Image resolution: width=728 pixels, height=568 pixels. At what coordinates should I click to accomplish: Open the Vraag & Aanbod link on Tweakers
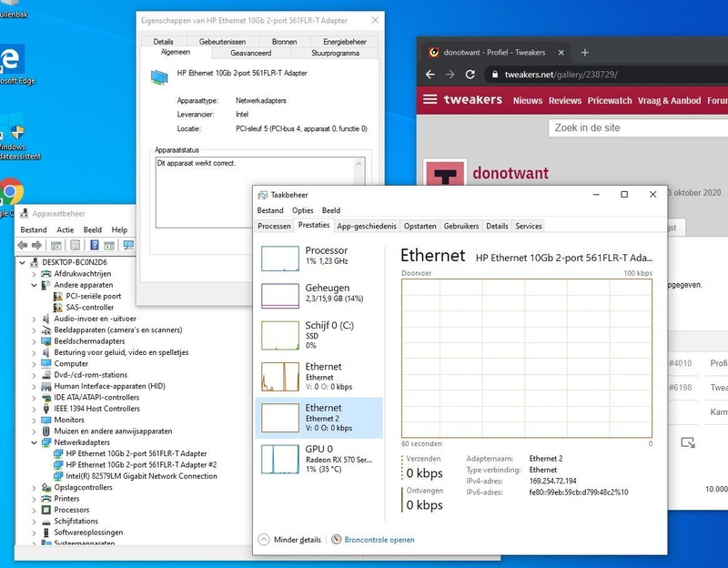point(669,100)
